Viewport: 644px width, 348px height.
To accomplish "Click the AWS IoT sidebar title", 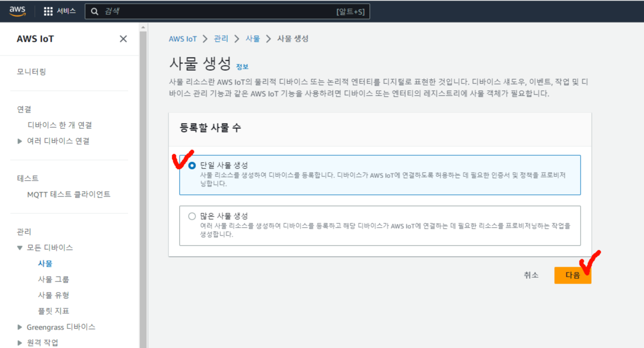I will 35,39.
